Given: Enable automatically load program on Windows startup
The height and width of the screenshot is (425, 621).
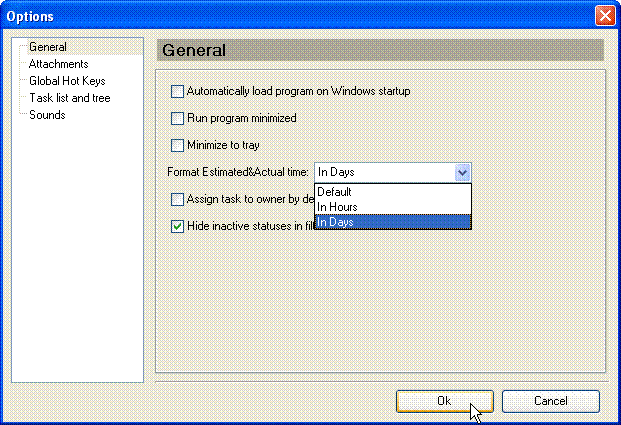Looking at the screenshot, I should click(x=178, y=91).
